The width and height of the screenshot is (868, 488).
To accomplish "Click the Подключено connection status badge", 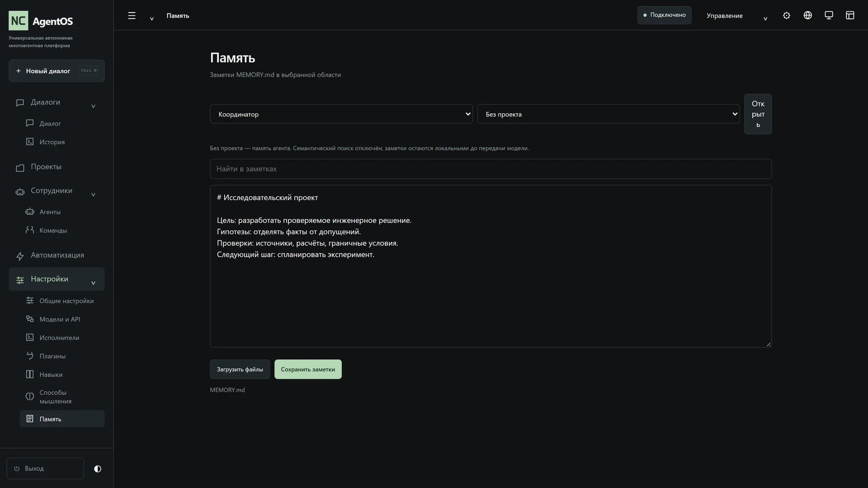I will click(x=664, y=15).
